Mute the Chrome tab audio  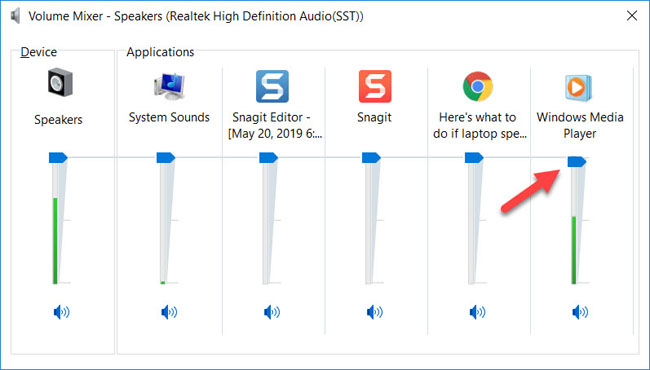(477, 312)
